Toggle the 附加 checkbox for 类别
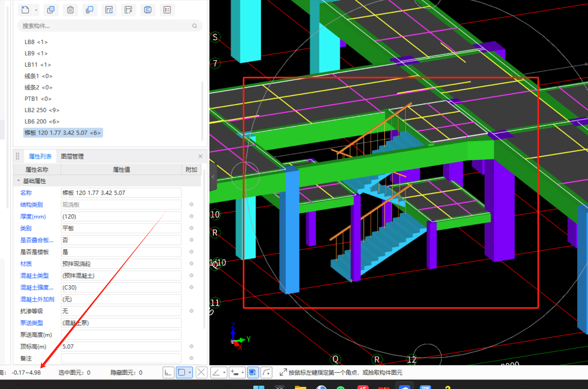This screenshot has height=389, width=588. click(x=191, y=228)
